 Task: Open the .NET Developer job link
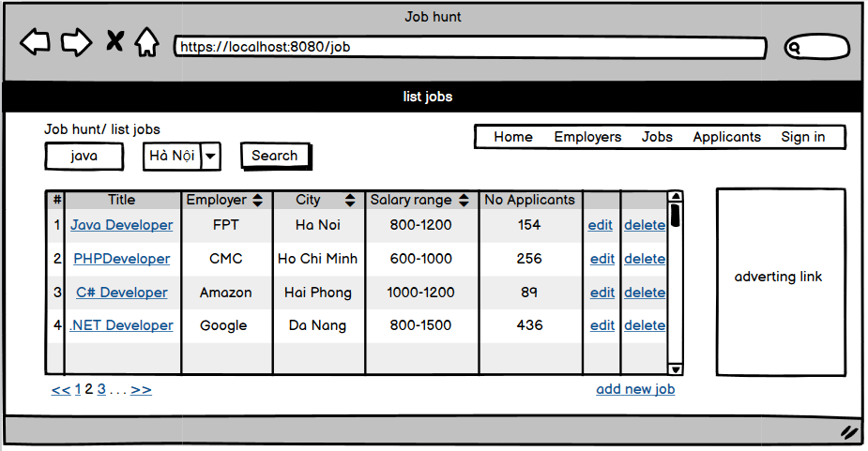coord(122,325)
